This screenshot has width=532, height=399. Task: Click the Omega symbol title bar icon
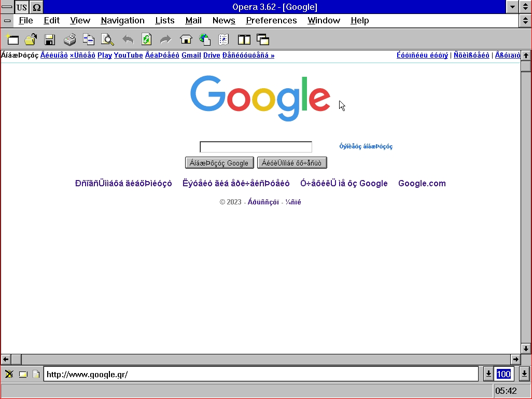[x=36, y=7]
